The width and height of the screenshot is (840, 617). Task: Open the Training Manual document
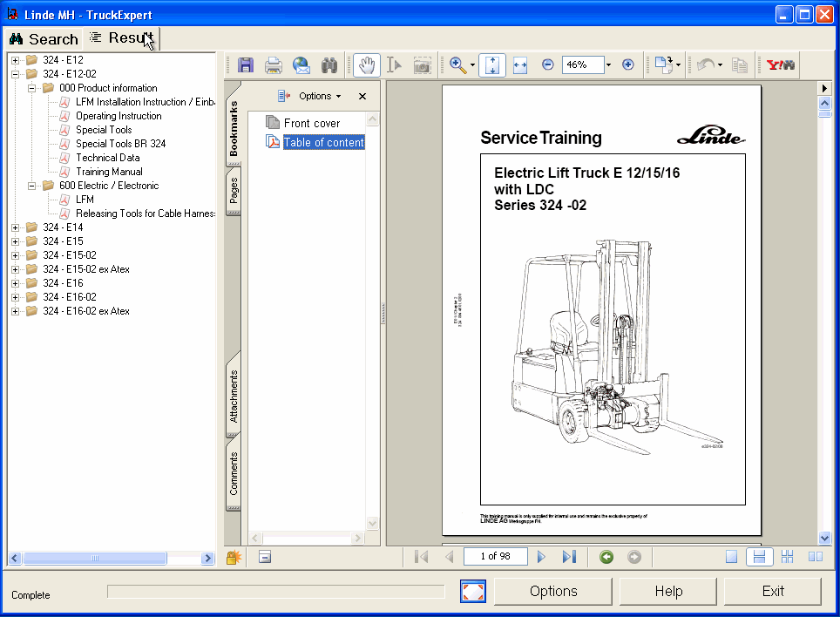(x=109, y=172)
